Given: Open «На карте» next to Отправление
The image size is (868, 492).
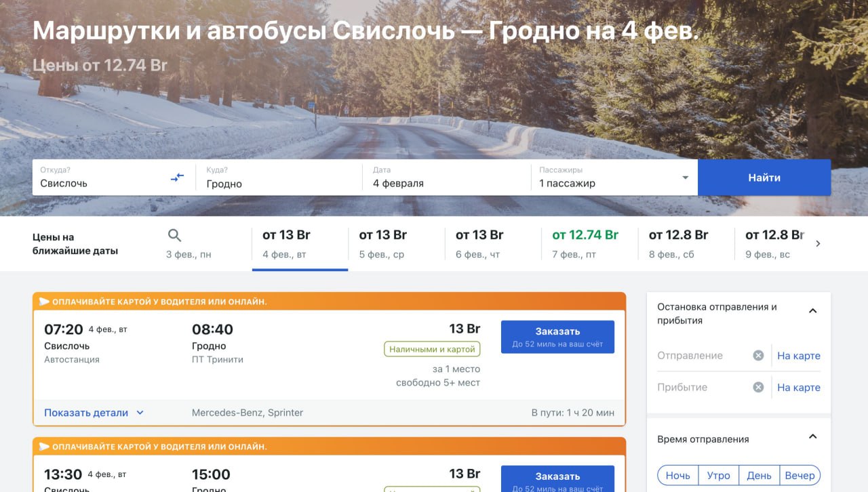Looking at the screenshot, I should [x=798, y=355].
